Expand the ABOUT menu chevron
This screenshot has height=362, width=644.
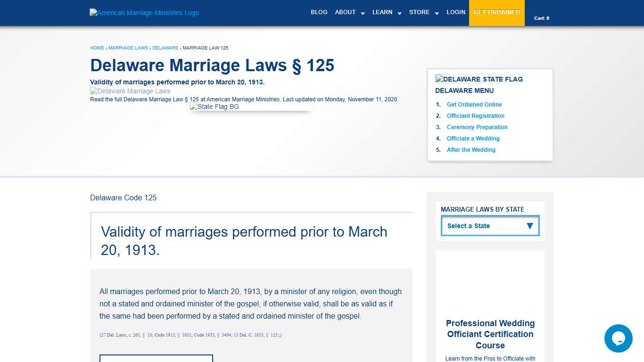tap(363, 14)
